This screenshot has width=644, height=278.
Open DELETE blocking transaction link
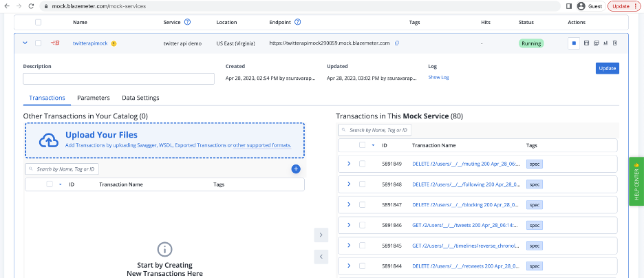465,204
